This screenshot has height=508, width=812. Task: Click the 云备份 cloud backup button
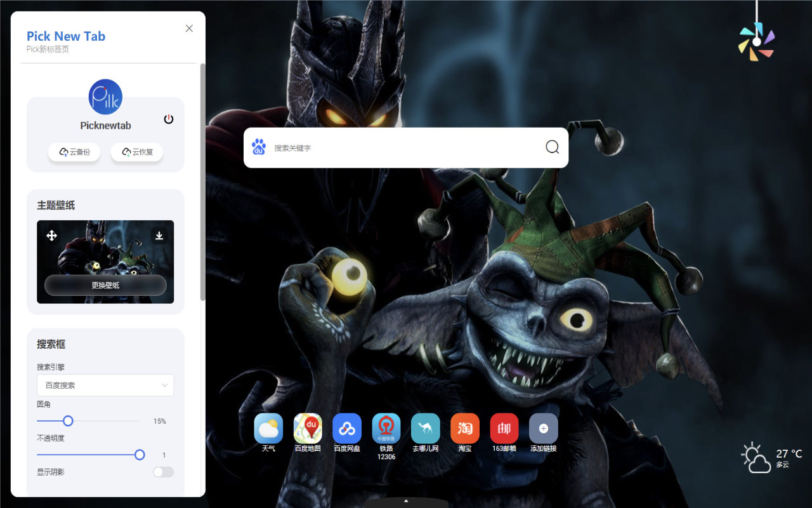click(74, 152)
